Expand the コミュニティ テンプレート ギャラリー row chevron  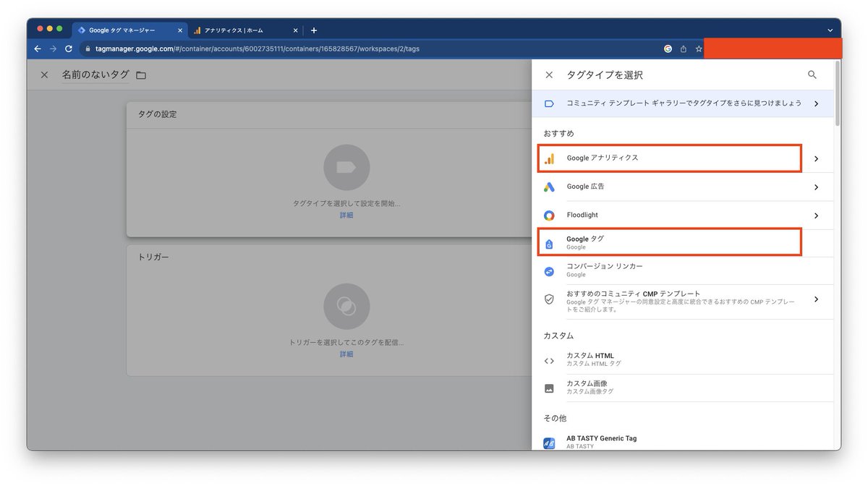(x=816, y=103)
